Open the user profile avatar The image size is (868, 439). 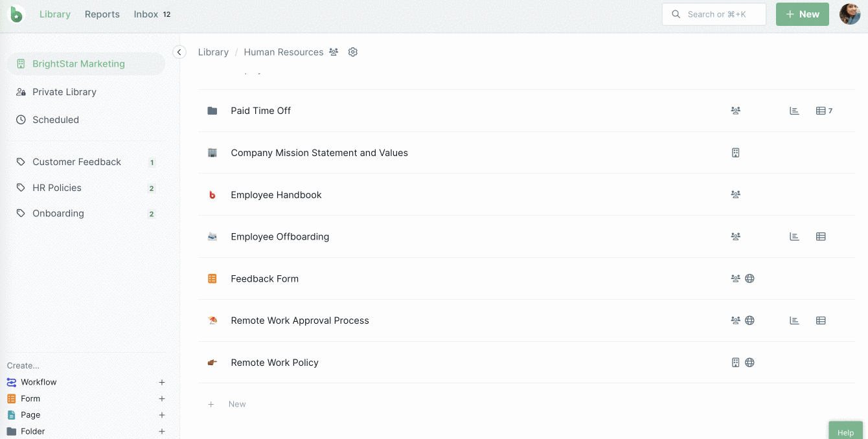pyautogui.click(x=850, y=14)
